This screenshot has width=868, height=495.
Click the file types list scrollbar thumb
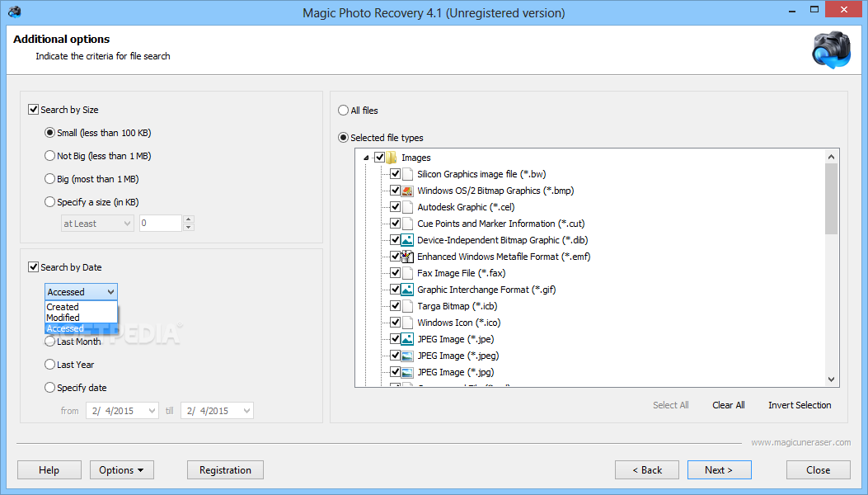coord(831,200)
